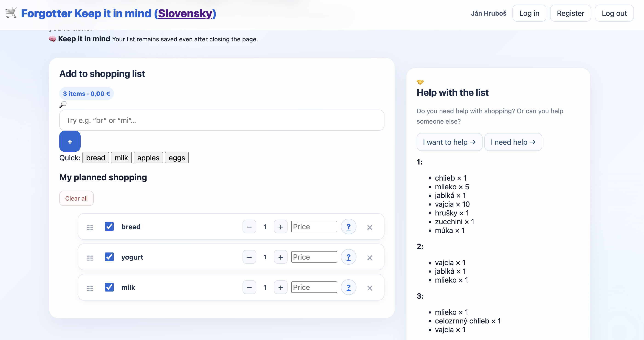Add apples via Quick button
The width and height of the screenshot is (644, 340).
[x=148, y=158]
